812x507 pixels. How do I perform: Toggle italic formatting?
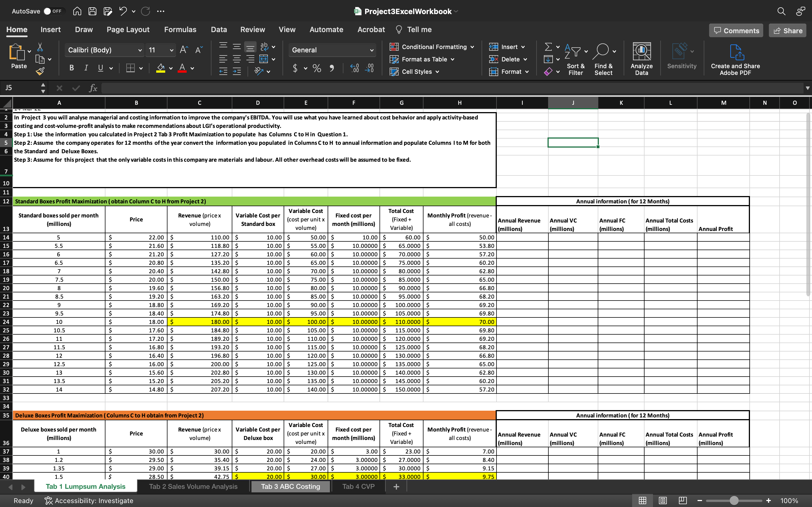86,68
